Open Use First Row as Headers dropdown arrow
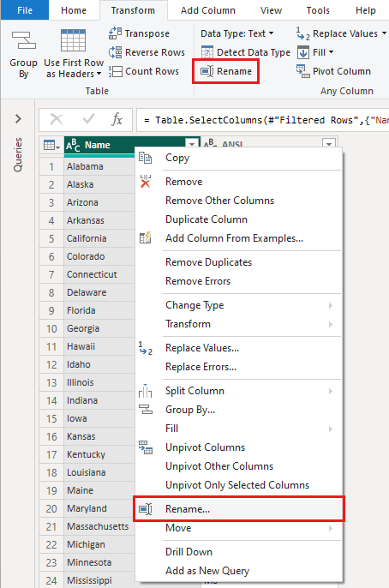Image resolution: width=389 pixels, height=588 pixels. click(99, 74)
